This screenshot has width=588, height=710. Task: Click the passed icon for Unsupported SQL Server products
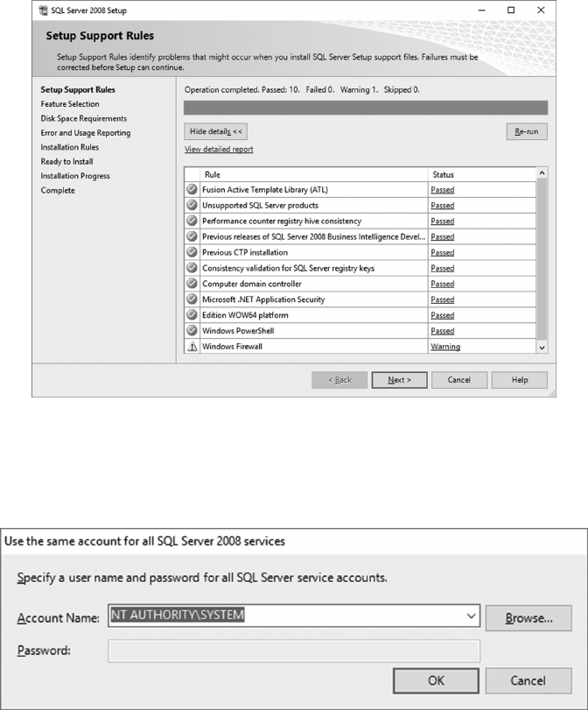[192, 205]
